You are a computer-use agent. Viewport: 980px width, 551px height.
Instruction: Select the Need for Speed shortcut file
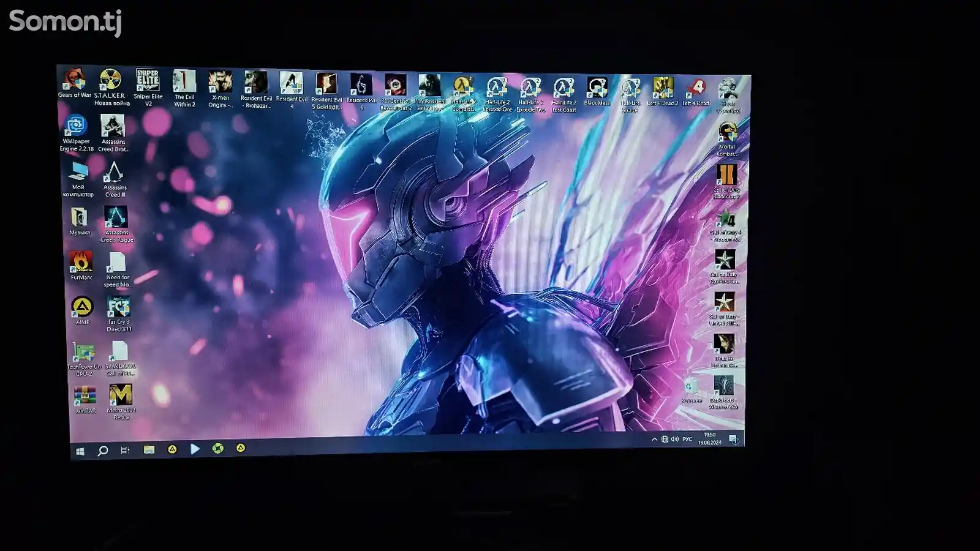point(118,269)
